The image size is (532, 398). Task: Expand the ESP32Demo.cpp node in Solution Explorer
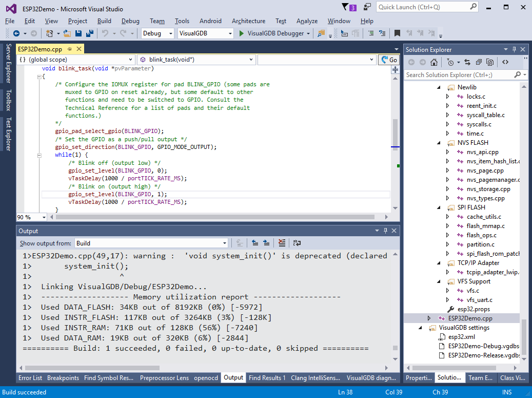point(429,318)
